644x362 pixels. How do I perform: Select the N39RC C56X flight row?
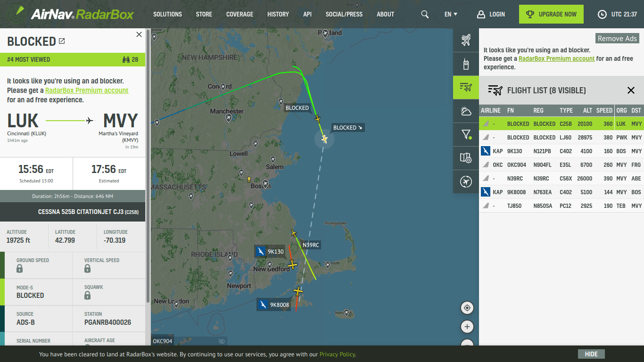click(x=561, y=178)
